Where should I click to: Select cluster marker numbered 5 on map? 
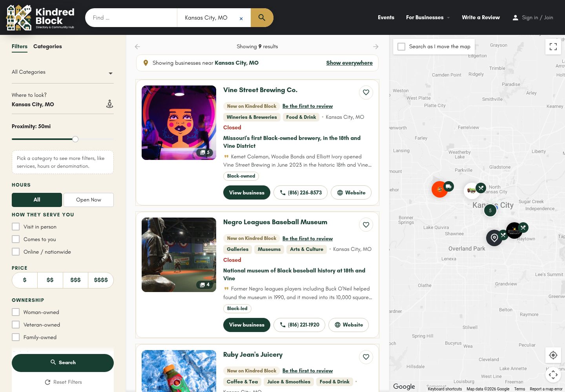(490, 211)
